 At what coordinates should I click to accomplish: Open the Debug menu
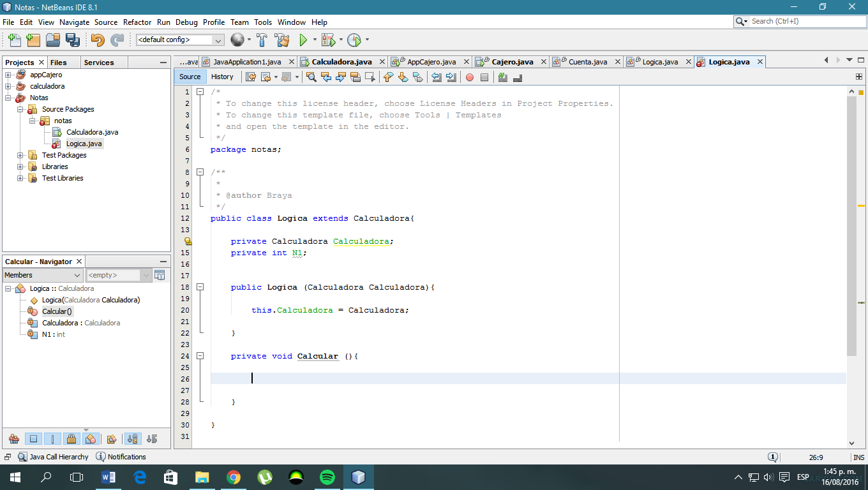(x=186, y=22)
